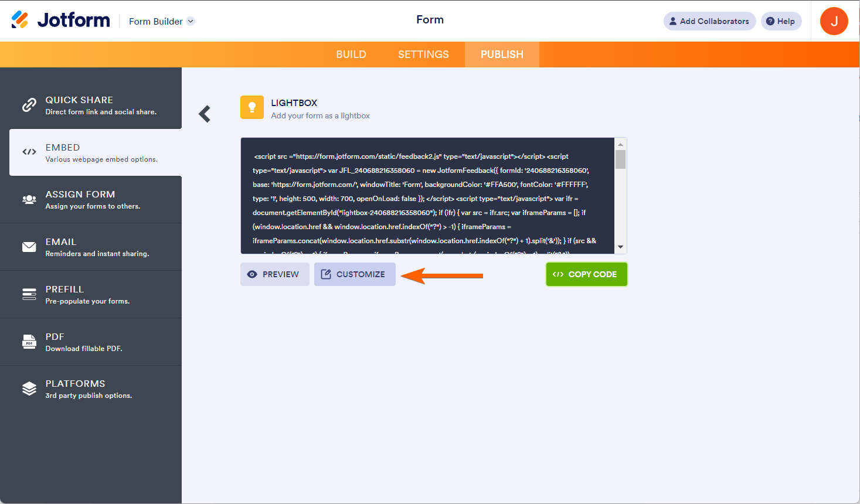The width and height of the screenshot is (860, 504).
Task: Preview the lightbox form
Action: point(275,274)
